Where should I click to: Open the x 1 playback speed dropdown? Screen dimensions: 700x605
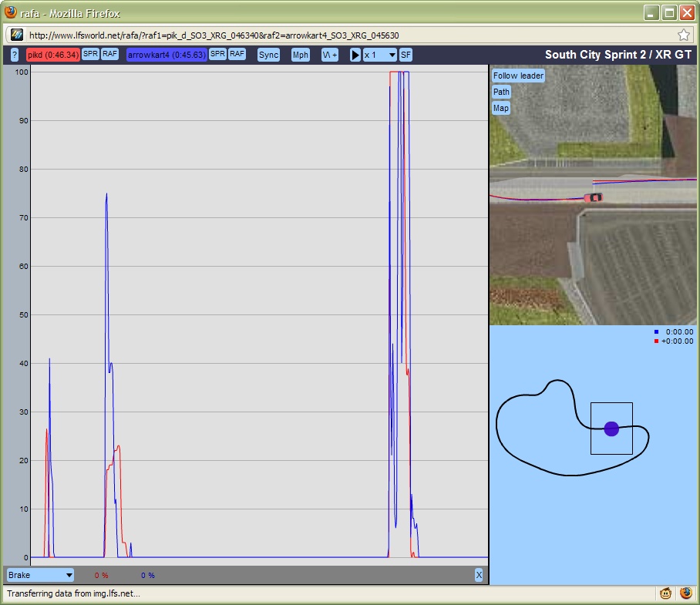point(380,55)
